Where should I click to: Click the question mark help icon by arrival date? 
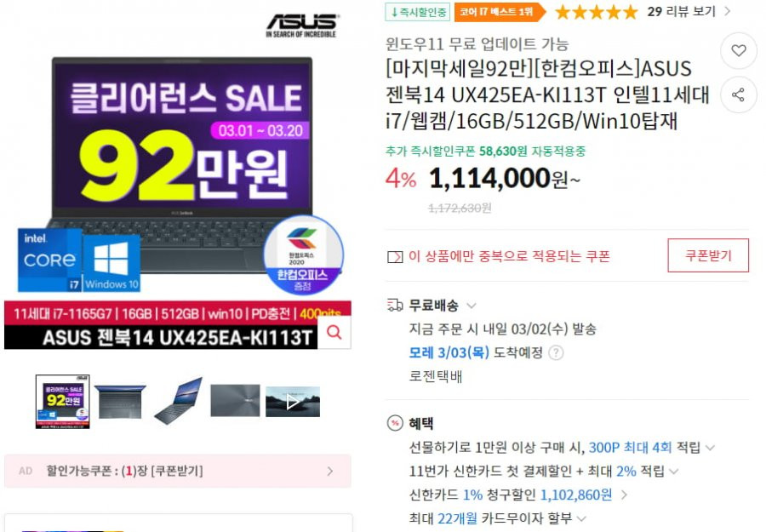coord(556,352)
